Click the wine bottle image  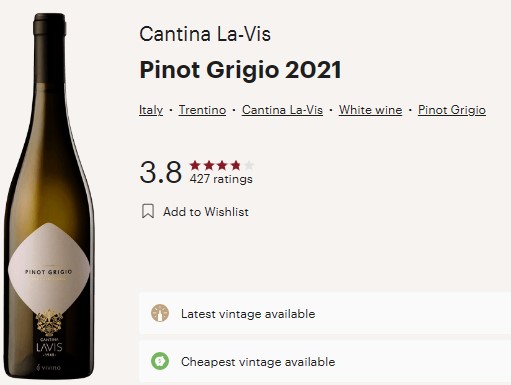coord(49,196)
